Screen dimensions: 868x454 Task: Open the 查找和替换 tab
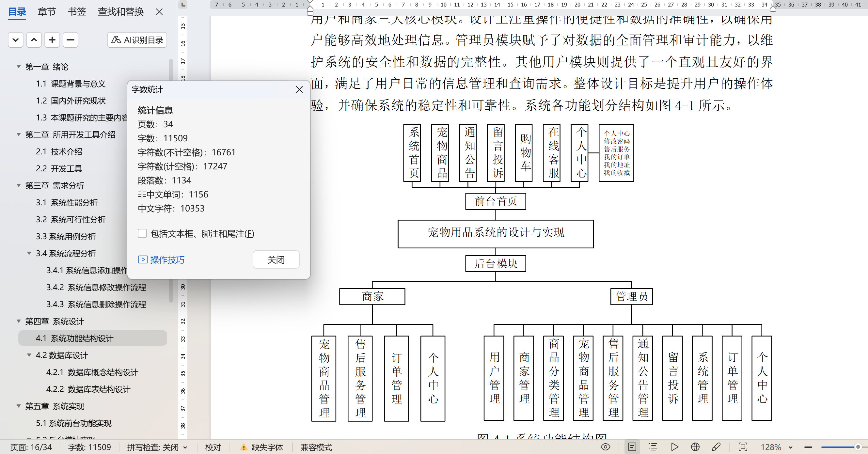coord(120,12)
